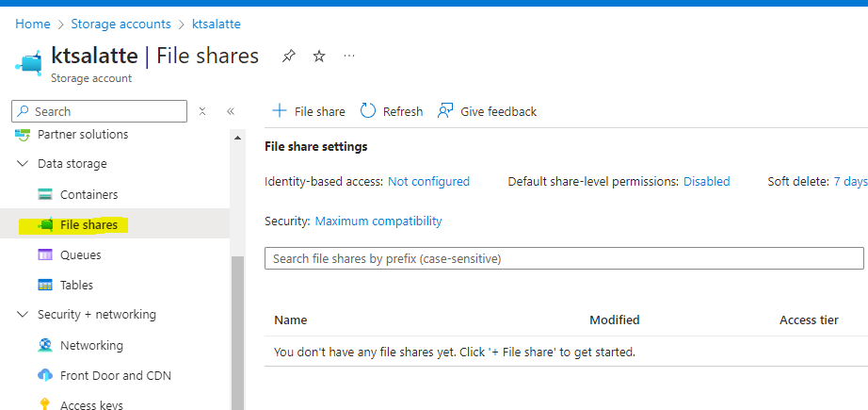The height and width of the screenshot is (410, 868).
Task: Click the pin blade icon beside title
Action: [x=288, y=56]
